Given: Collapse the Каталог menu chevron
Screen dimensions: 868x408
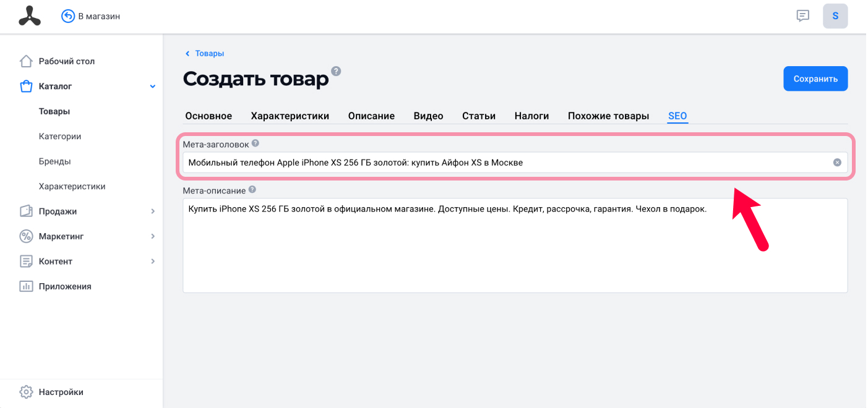Looking at the screenshot, I should (153, 87).
